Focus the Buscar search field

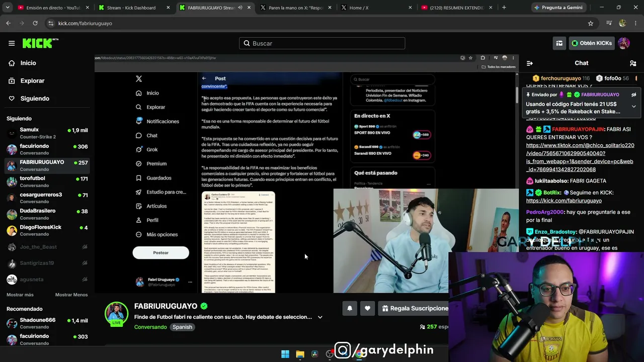322,43
